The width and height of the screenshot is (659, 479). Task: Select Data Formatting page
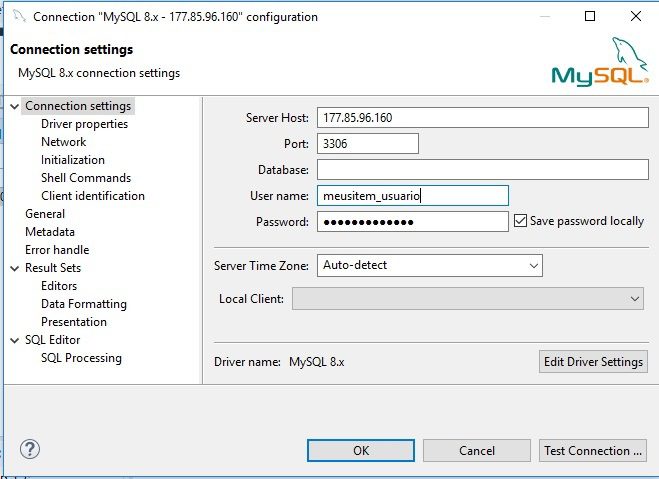(x=84, y=304)
